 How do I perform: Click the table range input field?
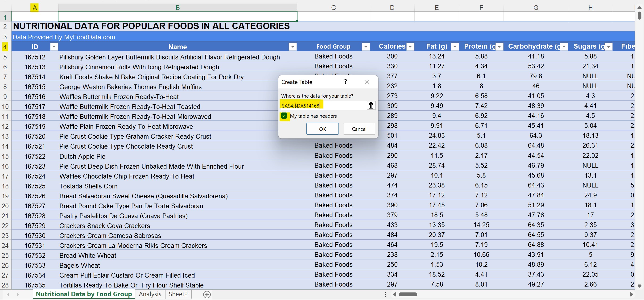point(322,106)
